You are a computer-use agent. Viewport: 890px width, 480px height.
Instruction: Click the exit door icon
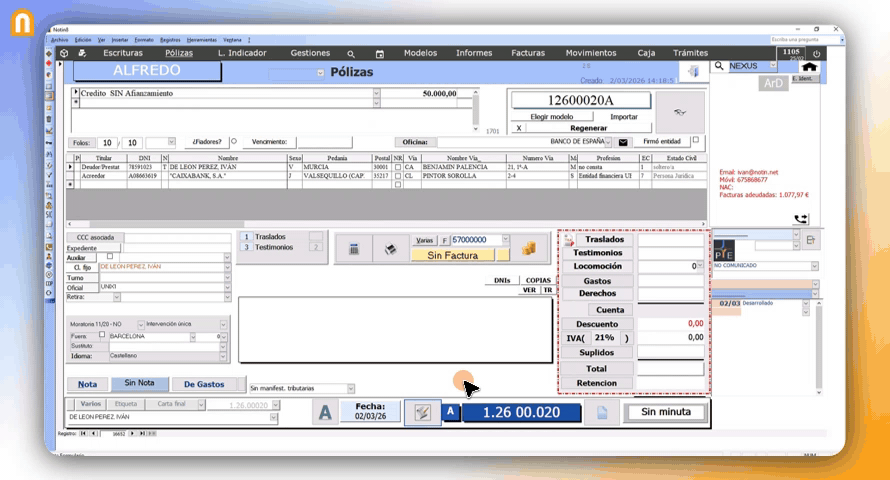pyautogui.click(x=693, y=71)
